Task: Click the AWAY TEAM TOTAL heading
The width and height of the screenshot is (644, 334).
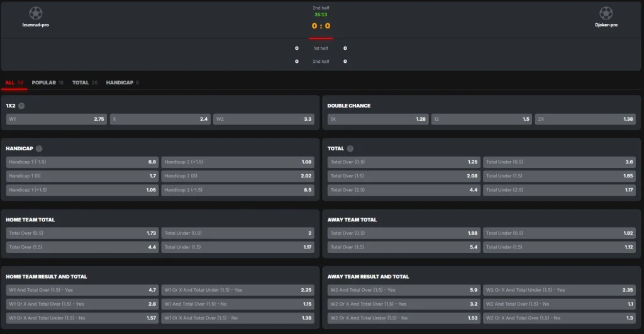Action: (x=352, y=220)
